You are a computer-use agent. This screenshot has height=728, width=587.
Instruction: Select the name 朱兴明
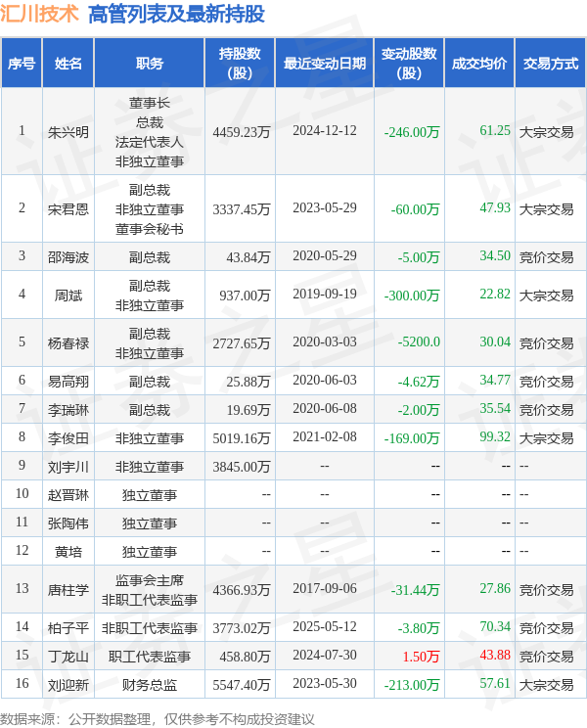(x=68, y=132)
